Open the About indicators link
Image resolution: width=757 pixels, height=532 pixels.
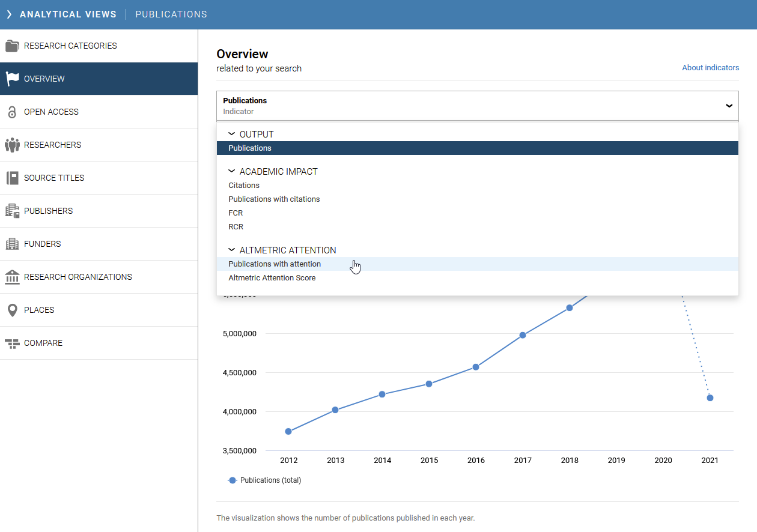710,68
